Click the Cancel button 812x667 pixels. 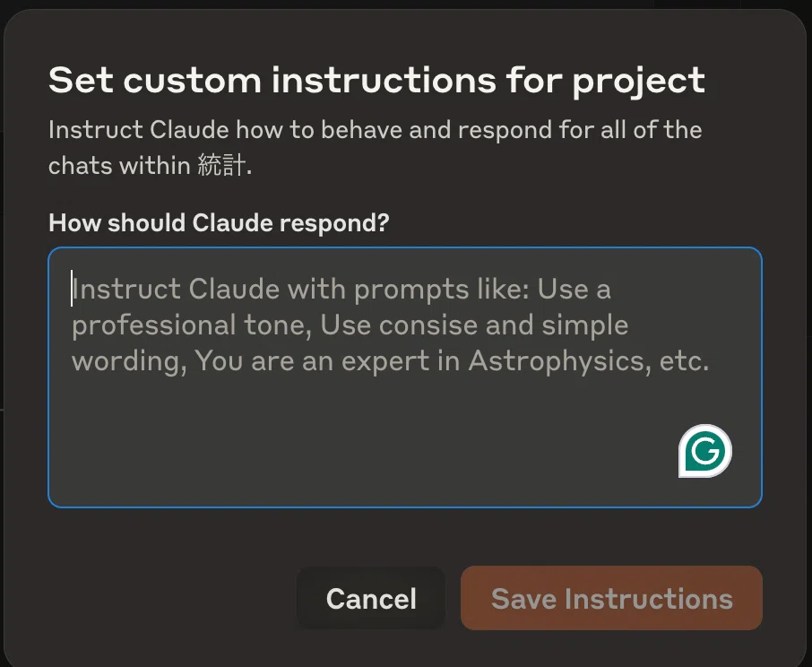coord(371,598)
